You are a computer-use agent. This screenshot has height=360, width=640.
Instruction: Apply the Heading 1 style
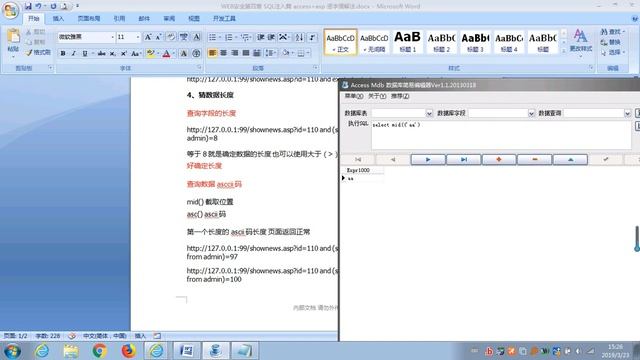click(407, 42)
